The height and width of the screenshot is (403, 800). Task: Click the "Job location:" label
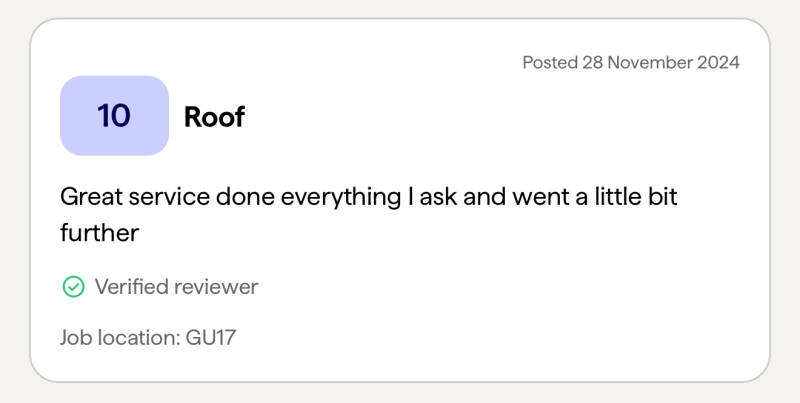coord(120,337)
